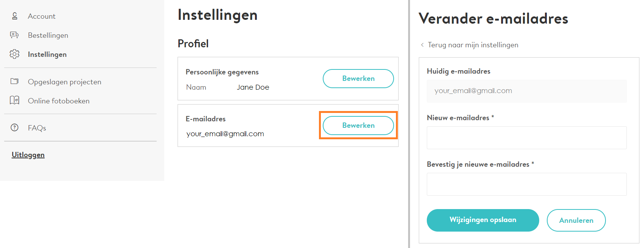Viewport: 644px width, 248px height.
Task: Open the Online fotoboeken book icon
Action: 14,100
